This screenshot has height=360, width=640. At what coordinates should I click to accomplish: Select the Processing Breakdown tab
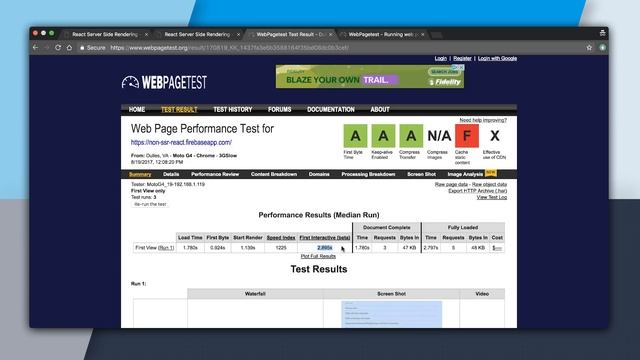368,174
